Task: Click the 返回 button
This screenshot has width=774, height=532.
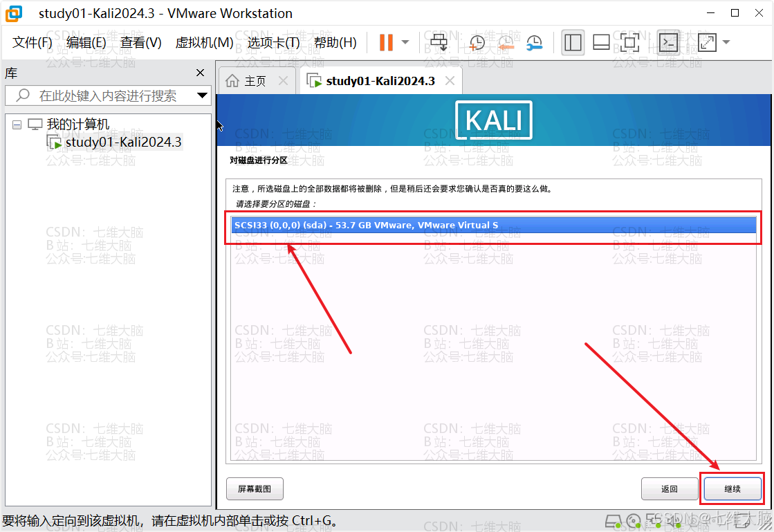Action: point(670,488)
